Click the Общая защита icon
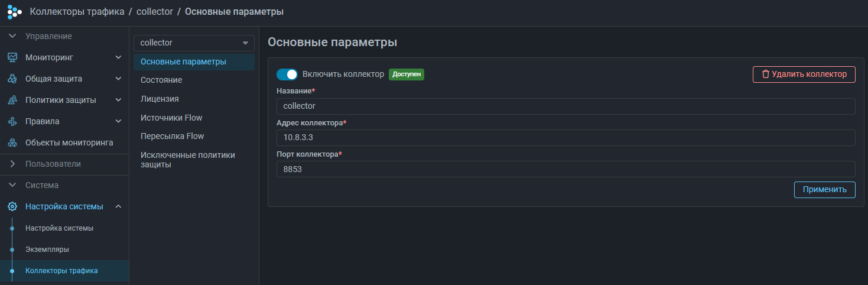 point(12,79)
